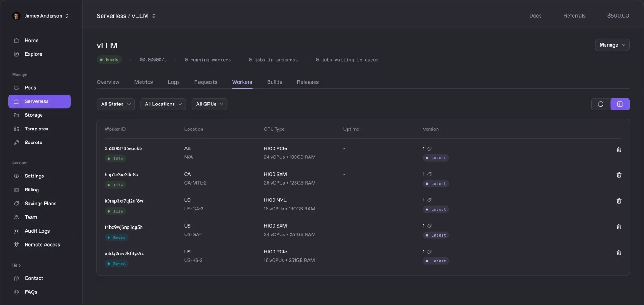Delete worker t4bx9wj6np1cg5h with trash icon
Screen dimensions: 644x305
tap(619, 226)
